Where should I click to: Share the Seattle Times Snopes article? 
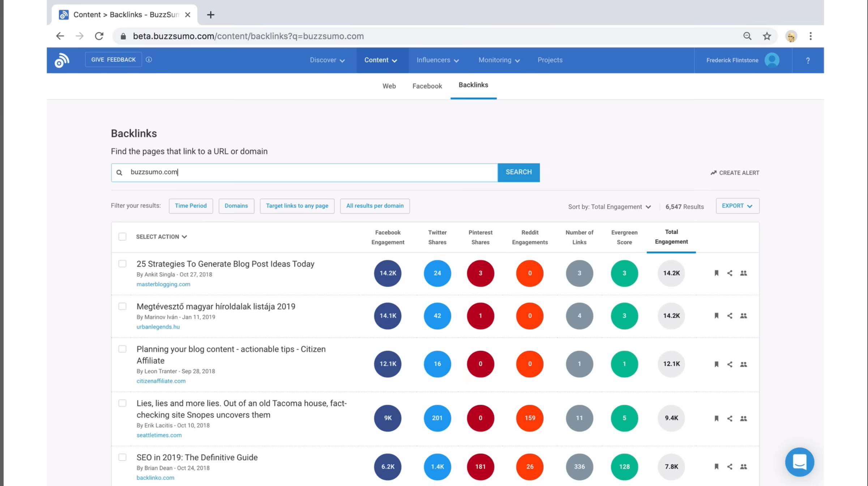point(730,418)
